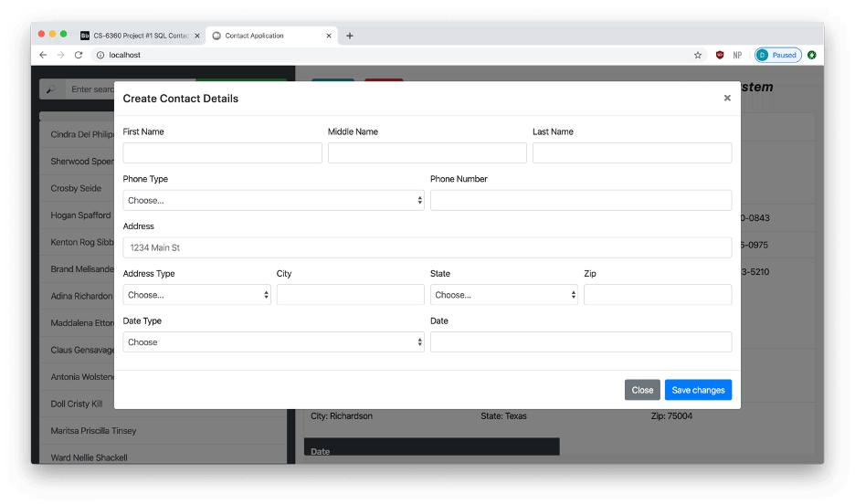The height and width of the screenshot is (504, 855).
Task: Open the Date Type dropdown
Action: pos(273,342)
